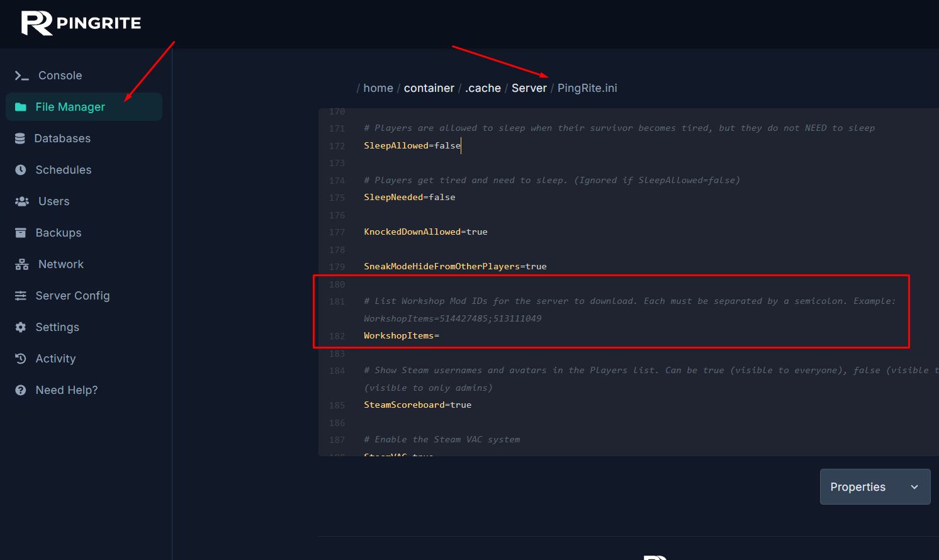
Task: Click the Users group icon
Action: (x=22, y=201)
